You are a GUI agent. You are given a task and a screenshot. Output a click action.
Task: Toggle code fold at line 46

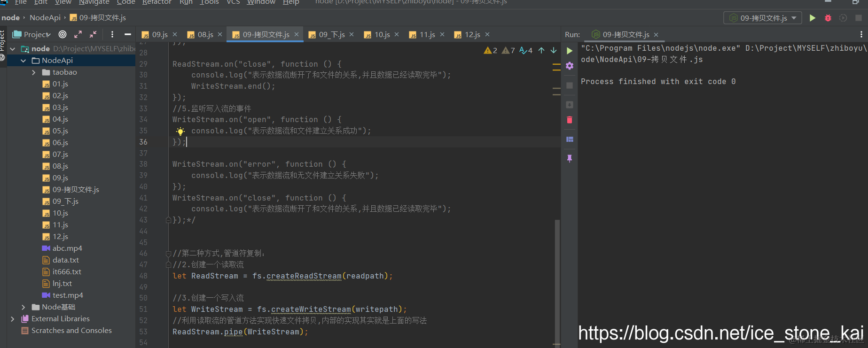(x=168, y=254)
